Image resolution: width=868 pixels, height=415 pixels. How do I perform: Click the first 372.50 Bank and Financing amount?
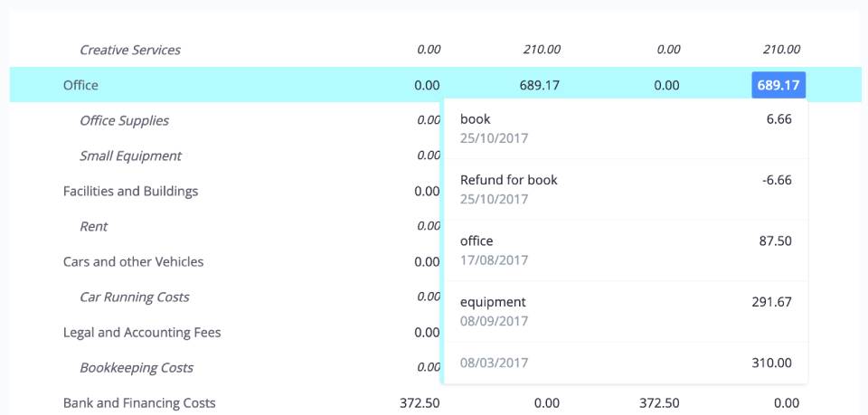pyautogui.click(x=420, y=403)
